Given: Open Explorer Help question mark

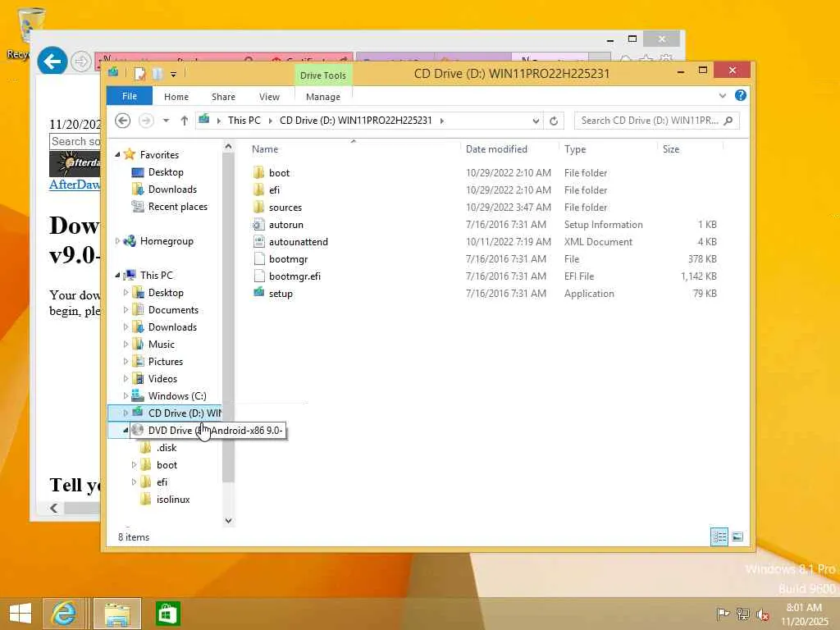Looking at the screenshot, I should pyautogui.click(x=741, y=95).
